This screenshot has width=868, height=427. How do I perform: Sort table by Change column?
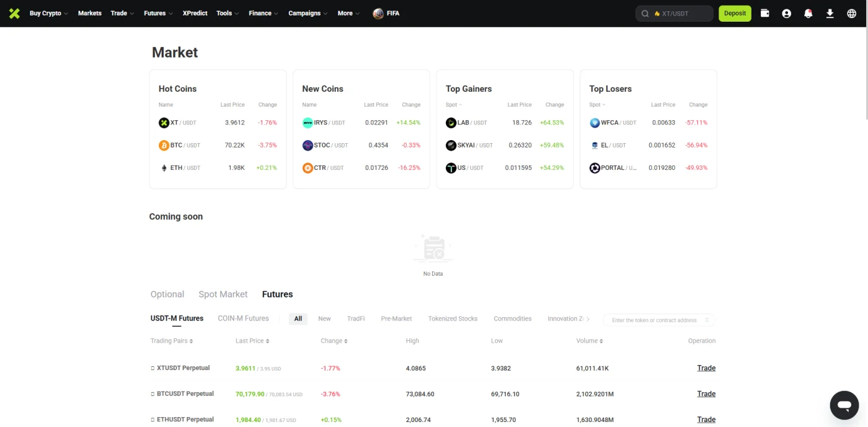[x=334, y=341]
